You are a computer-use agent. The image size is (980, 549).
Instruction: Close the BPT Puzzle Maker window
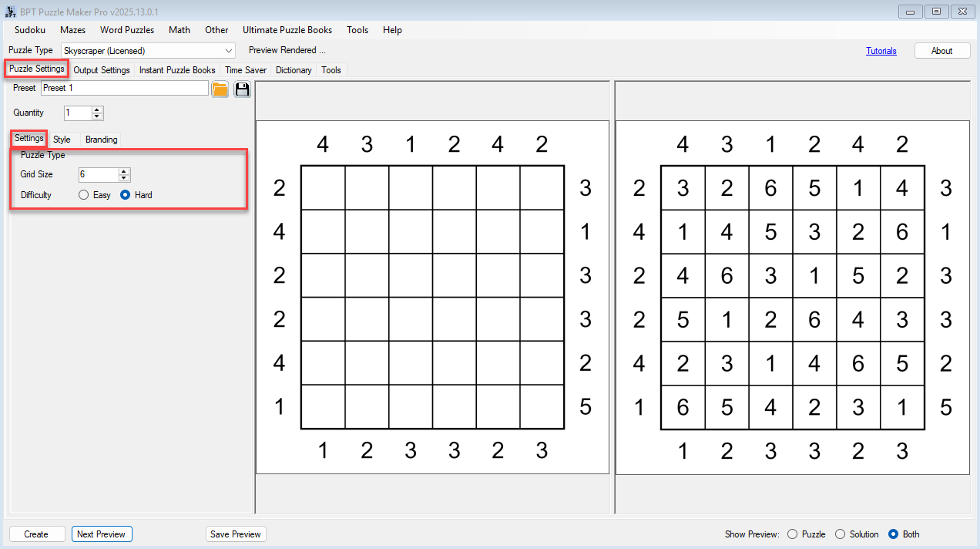962,12
